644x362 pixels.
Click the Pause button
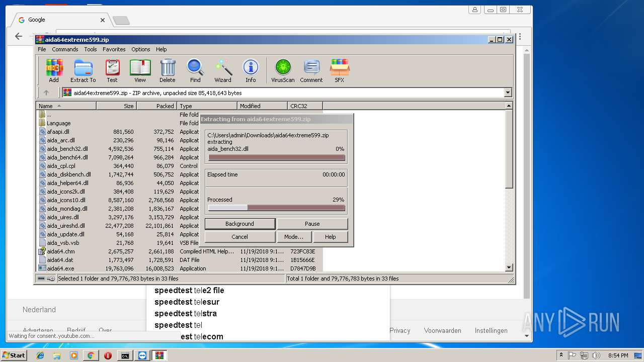(x=312, y=224)
